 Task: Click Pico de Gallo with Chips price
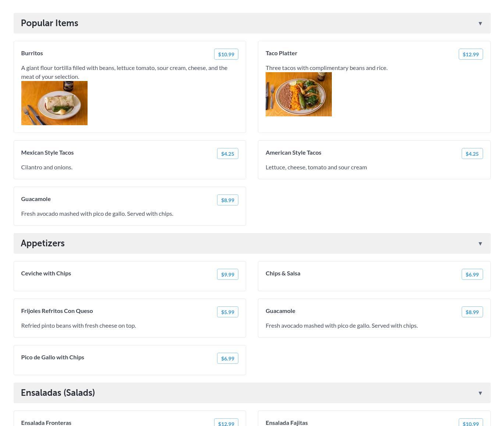point(227,358)
